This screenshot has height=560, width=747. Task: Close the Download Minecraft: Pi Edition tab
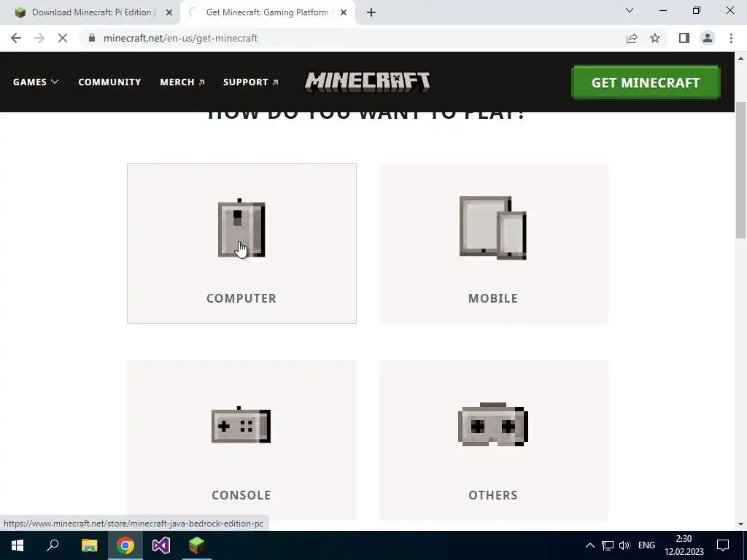point(169,12)
